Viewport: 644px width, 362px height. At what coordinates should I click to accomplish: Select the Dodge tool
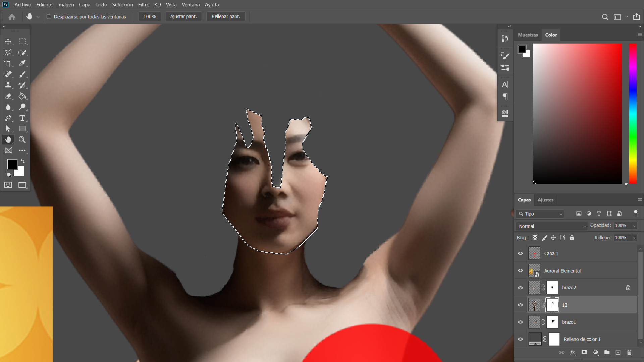coord(22,107)
